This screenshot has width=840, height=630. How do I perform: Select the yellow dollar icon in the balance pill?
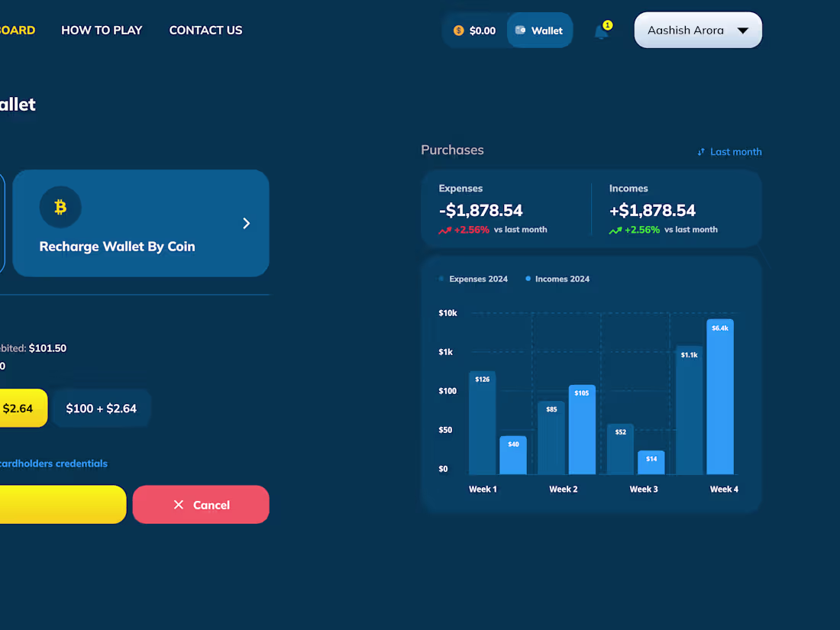[x=458, y=30]
